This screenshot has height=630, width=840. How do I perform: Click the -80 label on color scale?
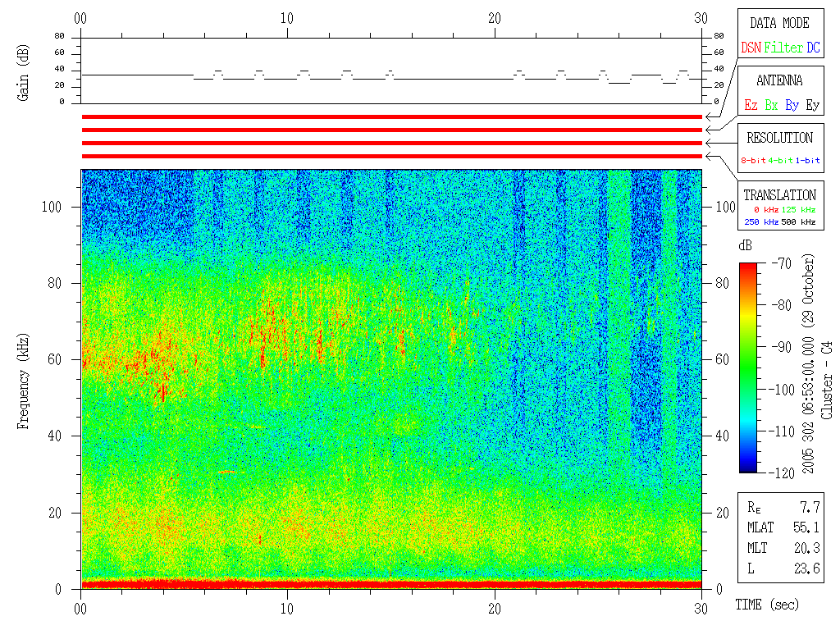pos(782,305)
